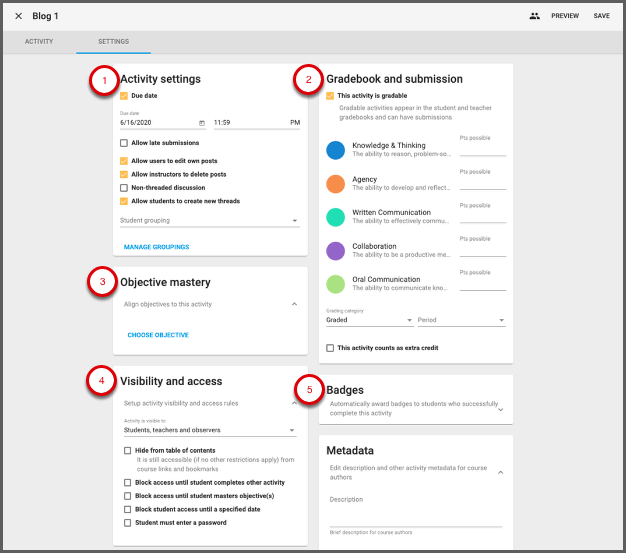The height and width of the screenshot is (553, 626).
Task: Click the Choose Objective button
Action: 158,335
